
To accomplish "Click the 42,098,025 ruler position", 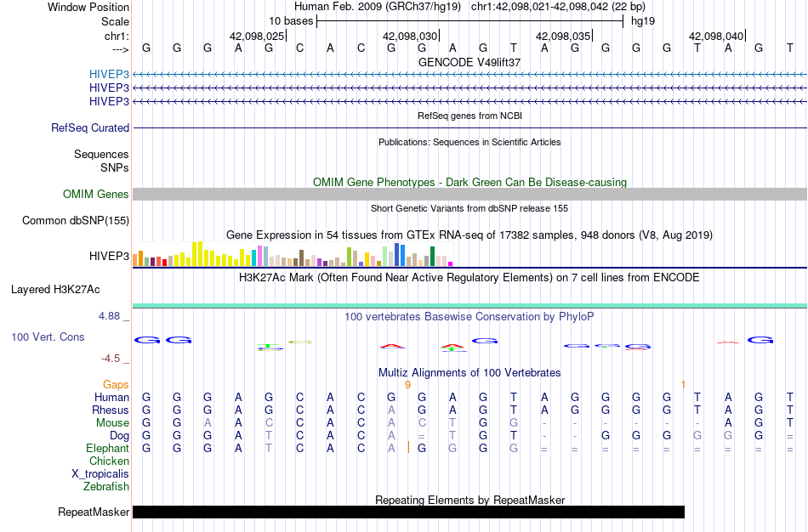I will (x=257, y=36).
